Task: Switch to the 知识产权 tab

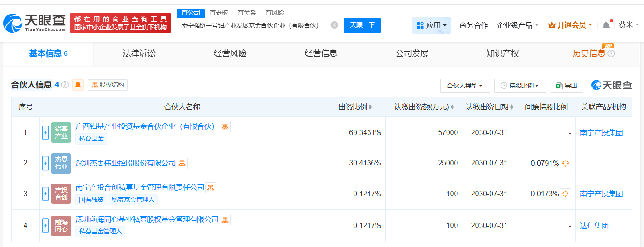Action: point(502,54)
